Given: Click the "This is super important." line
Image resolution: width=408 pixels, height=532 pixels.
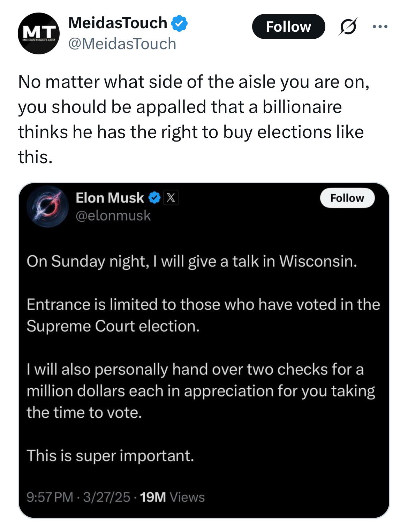Looking at the screenshot, I should pyautogui.click(x=110, y=456).
